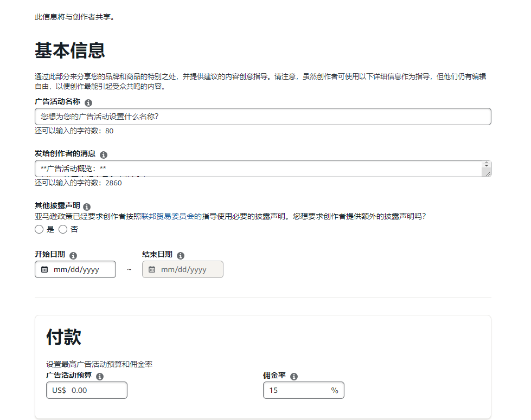Click the info icon beside 发给创作者的消息
Viewport: 531px width, 420px height.
click(104, 154)
